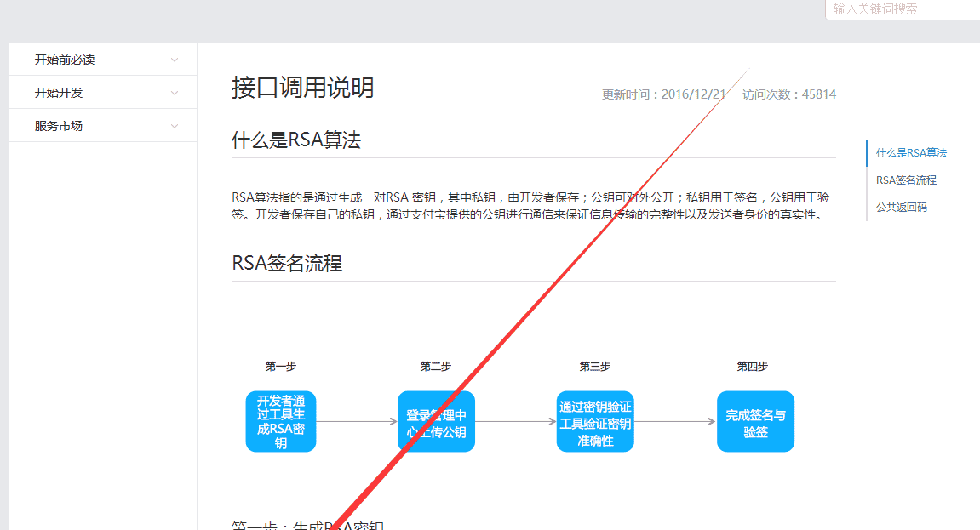
Task: Open the '什么是RSA算法' anchor link
Action: coord(912,152)
